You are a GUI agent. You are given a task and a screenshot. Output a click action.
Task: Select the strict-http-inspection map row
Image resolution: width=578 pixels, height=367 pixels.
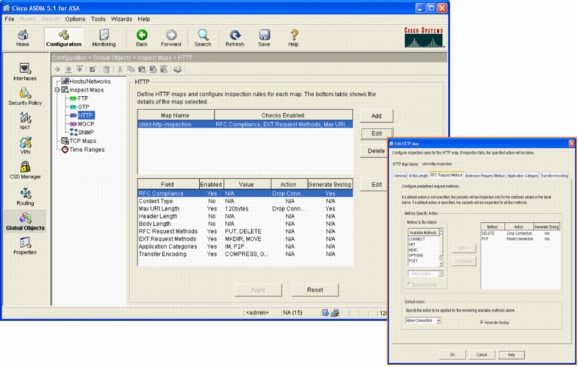[245, 124]
